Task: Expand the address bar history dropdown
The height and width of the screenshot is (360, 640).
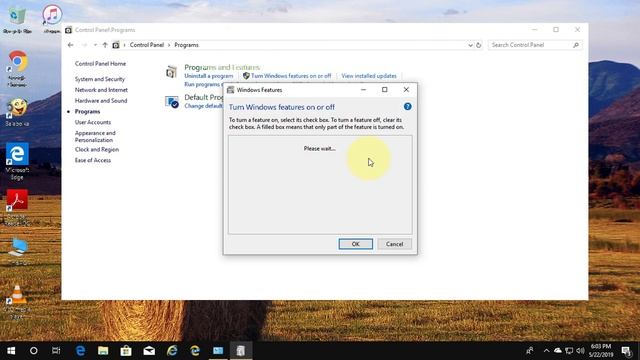Action: coord(470,45)
